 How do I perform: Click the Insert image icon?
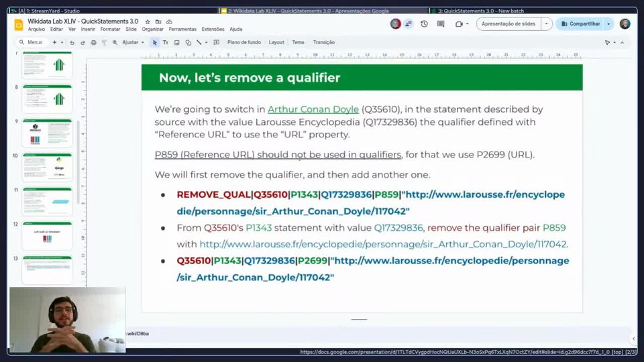coord(176,42)
